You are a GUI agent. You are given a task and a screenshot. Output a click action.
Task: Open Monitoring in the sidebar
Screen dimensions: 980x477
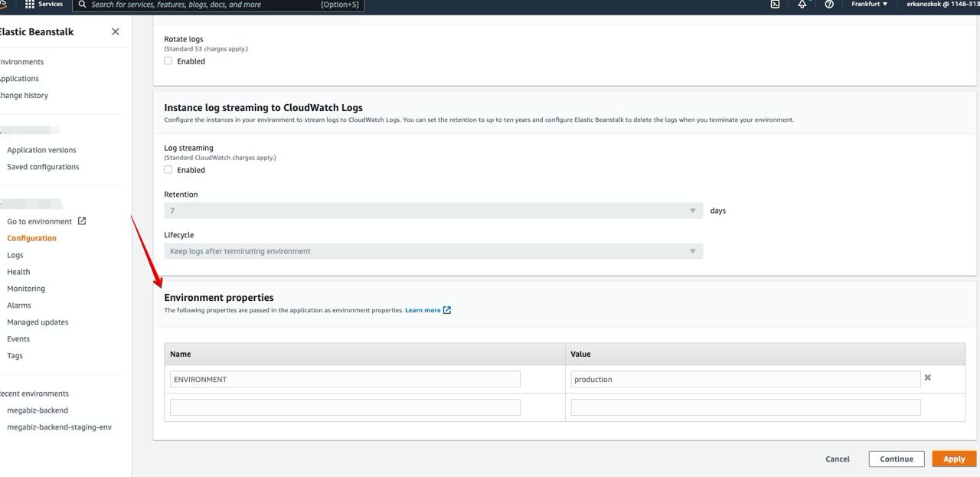point(26,289)
